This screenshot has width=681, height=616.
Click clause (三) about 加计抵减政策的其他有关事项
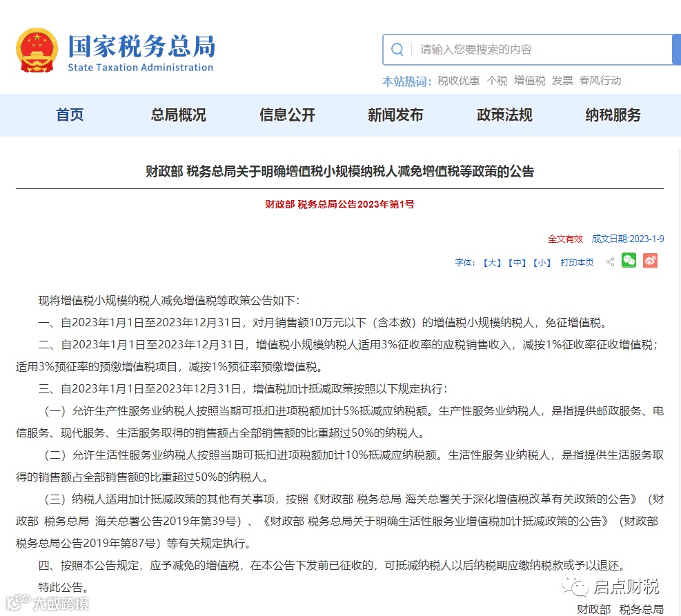pos(339,521)
